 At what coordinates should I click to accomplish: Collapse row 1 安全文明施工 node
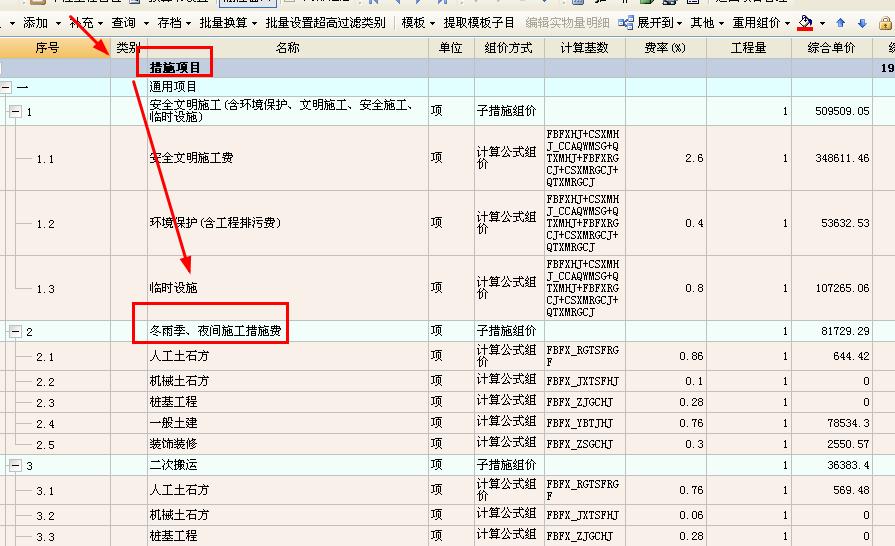(x=15, y=111)
